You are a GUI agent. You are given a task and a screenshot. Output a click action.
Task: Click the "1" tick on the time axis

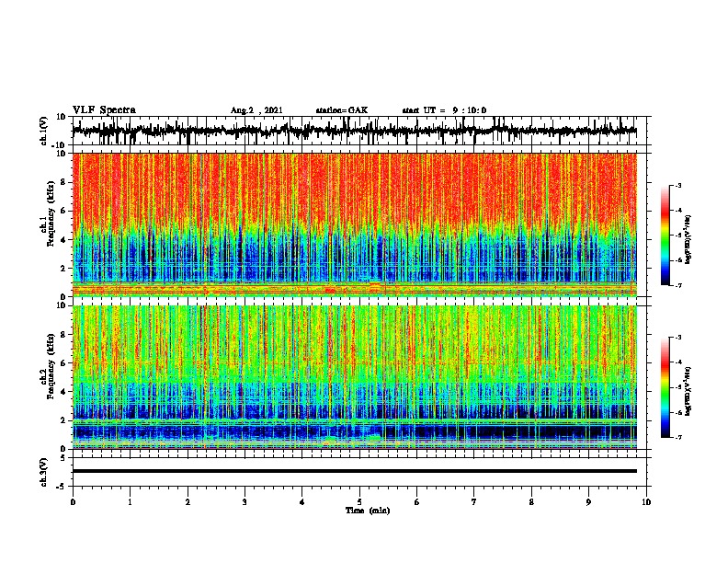[x=130, y=502]
